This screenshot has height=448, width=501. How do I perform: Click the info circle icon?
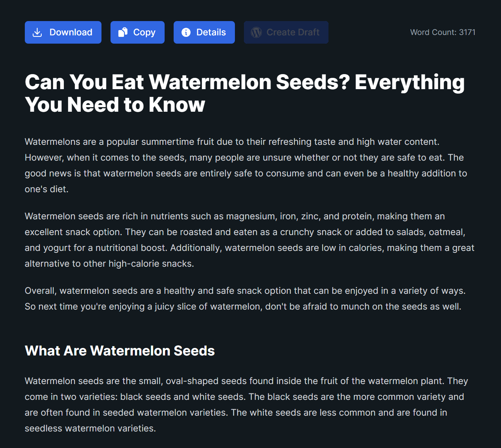(186, 32)
